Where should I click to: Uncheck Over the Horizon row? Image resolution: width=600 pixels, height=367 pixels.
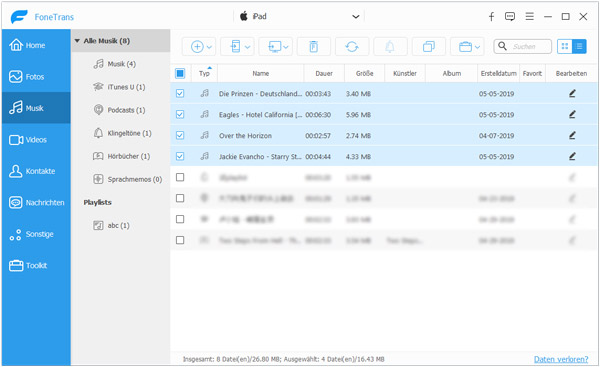(180, 135)
